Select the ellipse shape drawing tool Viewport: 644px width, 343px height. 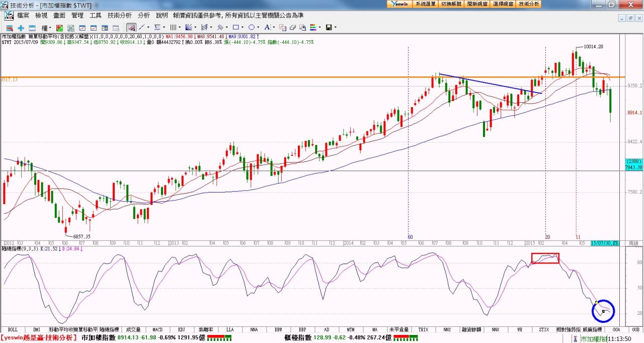pos(252,27)
